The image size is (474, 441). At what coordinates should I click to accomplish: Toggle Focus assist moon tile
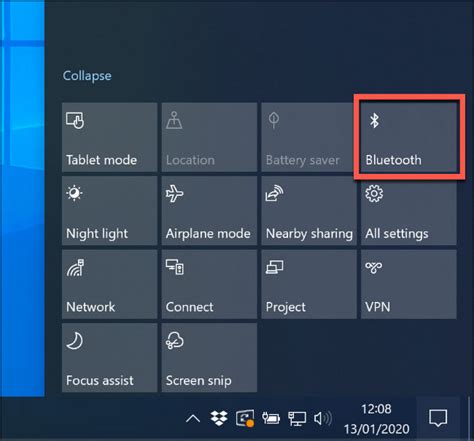pos(109,358)
